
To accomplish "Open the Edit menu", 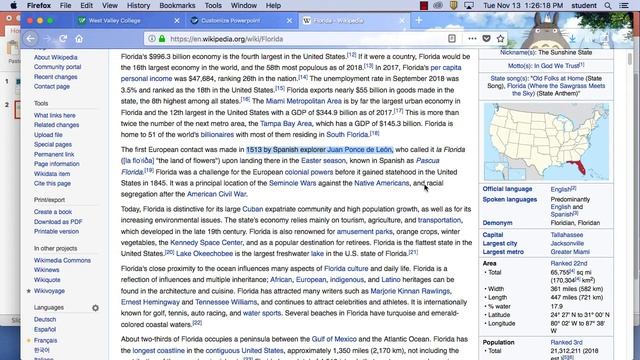I will click(86, 6).
